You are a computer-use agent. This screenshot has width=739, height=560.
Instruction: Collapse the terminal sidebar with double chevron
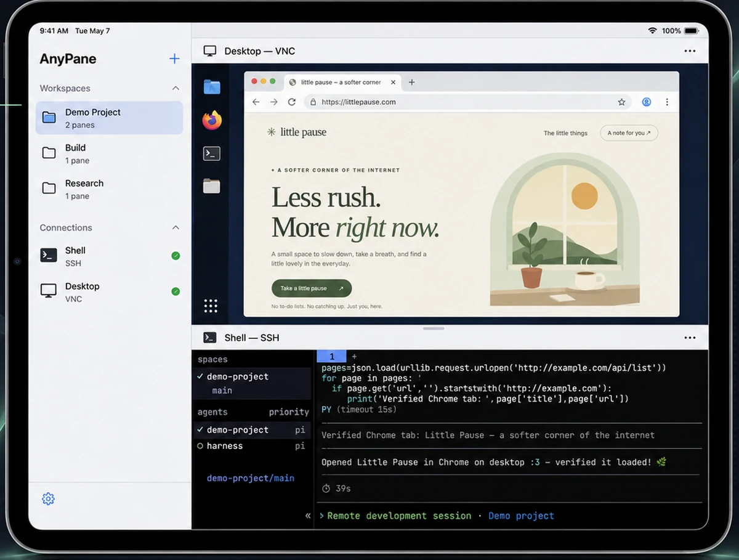(308, 516)
